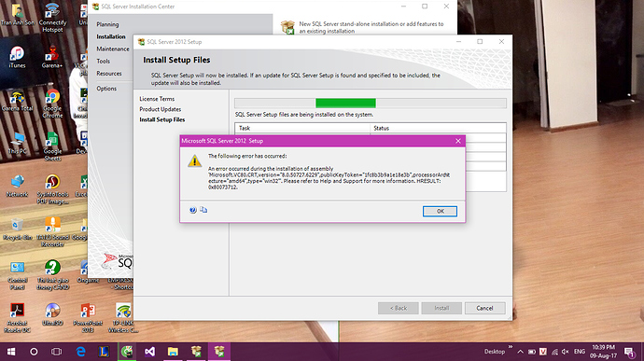Click the Cancel button in Setup wizard
Screen dimensions: 644x361
[x=485, y=308]
